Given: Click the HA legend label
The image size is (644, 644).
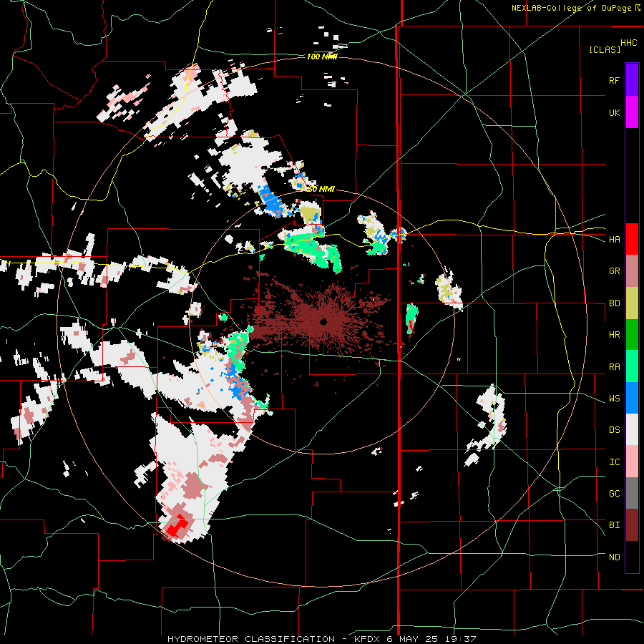Looking at the screenshot, I should (614, 240).
